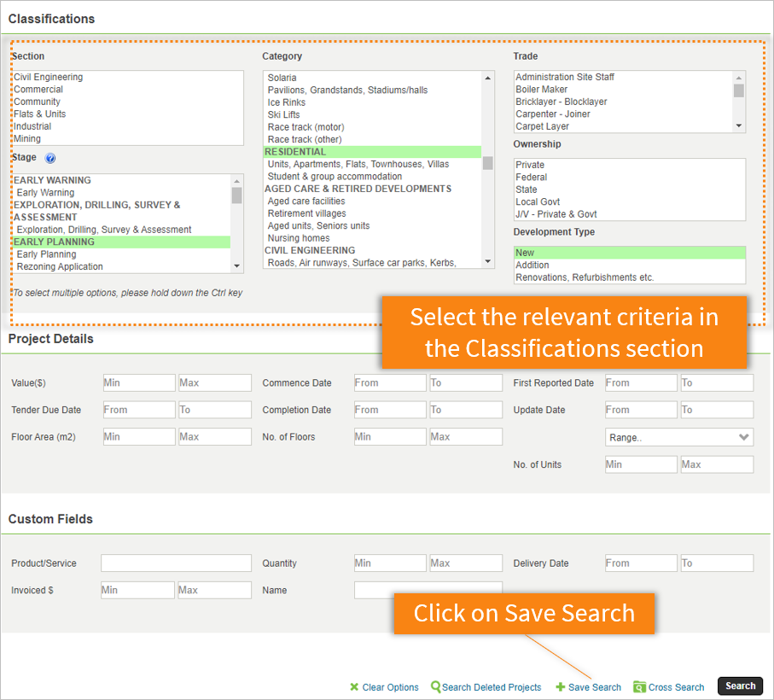Click Category list scroll-down arrow

488,261
